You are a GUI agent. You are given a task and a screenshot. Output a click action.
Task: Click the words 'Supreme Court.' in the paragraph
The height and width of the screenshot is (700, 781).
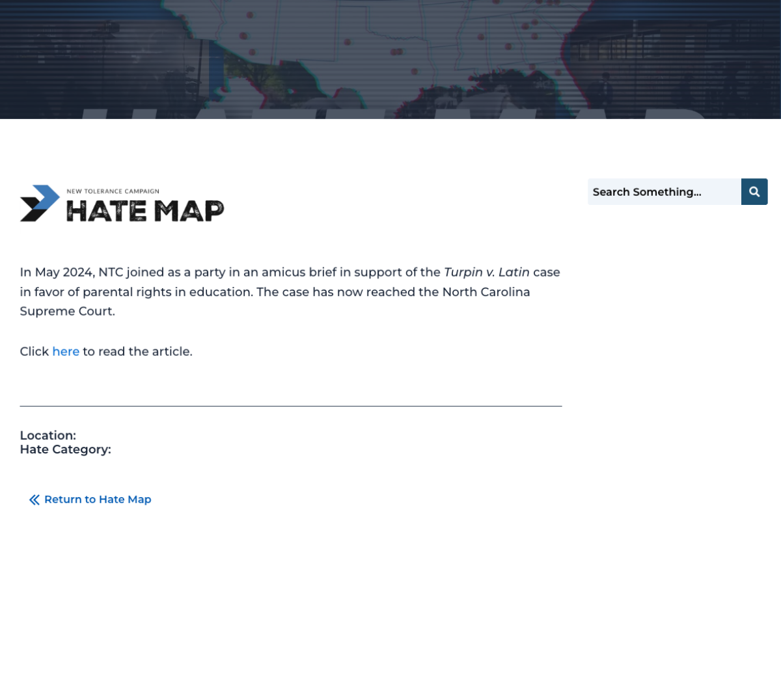coord(68,311)
